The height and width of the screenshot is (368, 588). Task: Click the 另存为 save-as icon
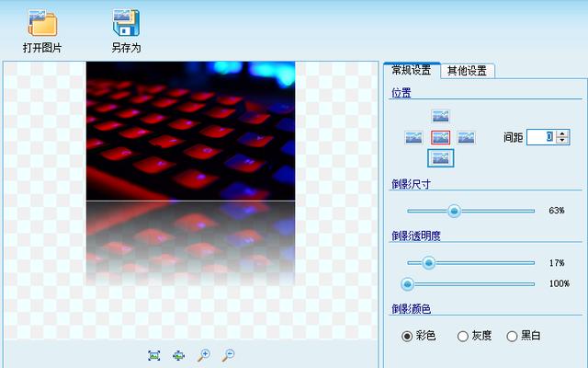tap(126, 30)
